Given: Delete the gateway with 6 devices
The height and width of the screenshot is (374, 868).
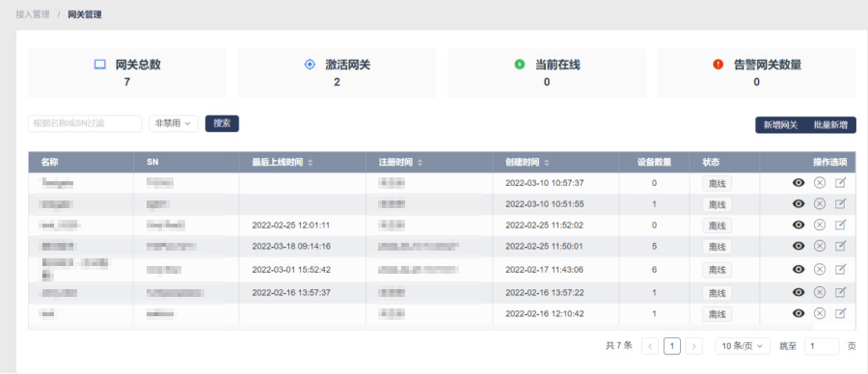Looking at the screenshot, I should (x=820, y=270).
